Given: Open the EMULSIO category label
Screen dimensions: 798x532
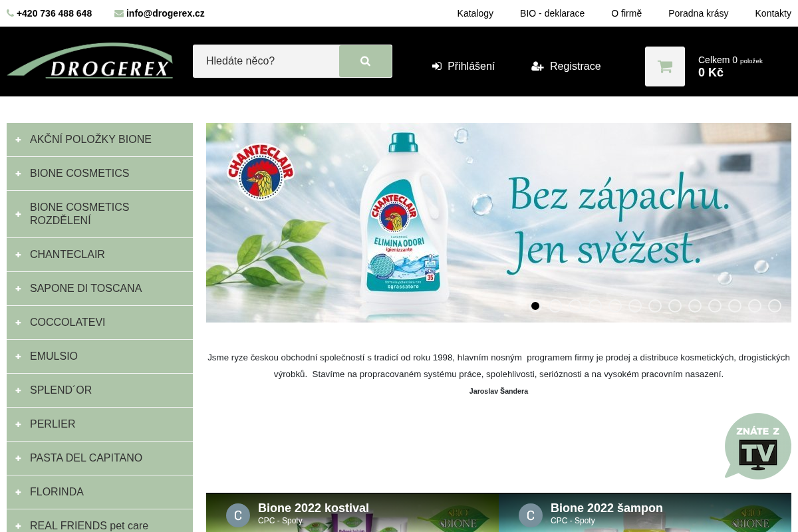Looking at the screenshot, I should point(54,356).
